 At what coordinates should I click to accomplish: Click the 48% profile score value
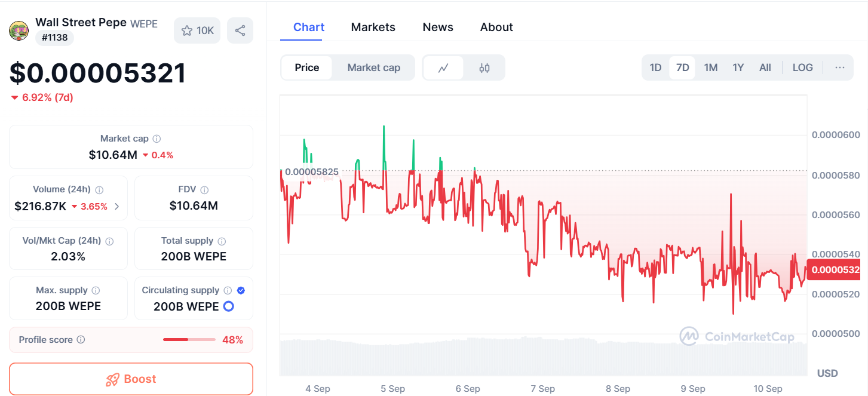[x=232, y=340]
